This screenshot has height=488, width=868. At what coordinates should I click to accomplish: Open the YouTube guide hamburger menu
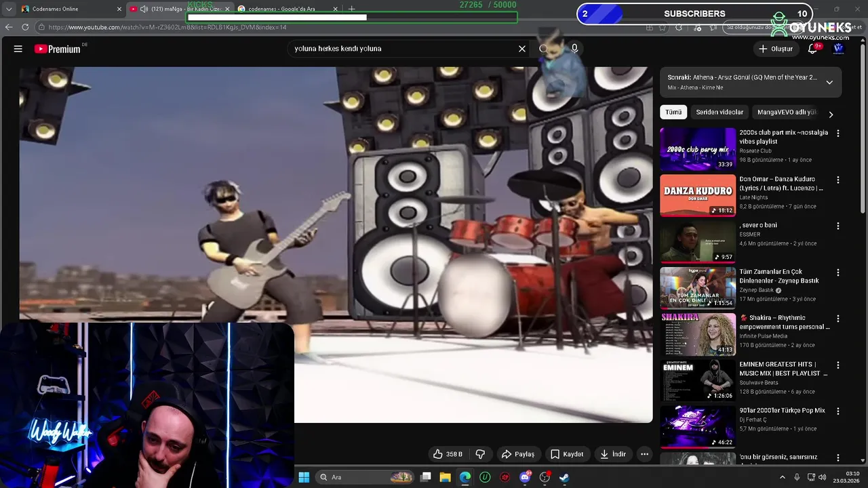[x=18, y=49]
